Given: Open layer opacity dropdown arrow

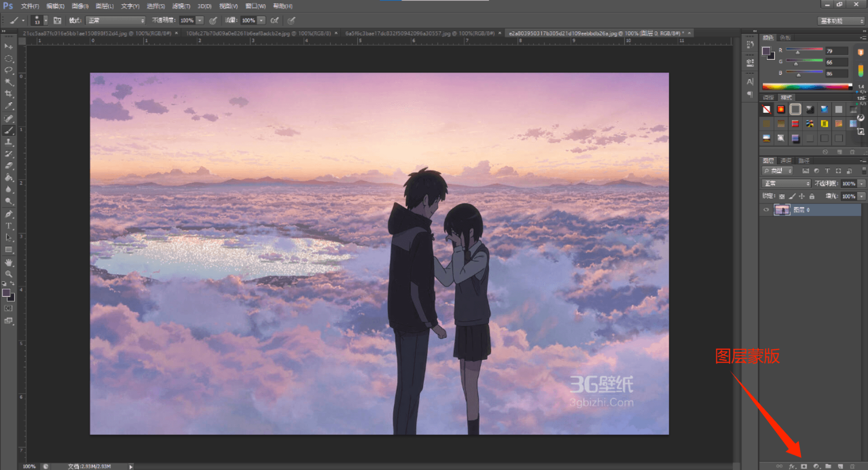Looking at the screenshot, I should click(x=862, y=183).
